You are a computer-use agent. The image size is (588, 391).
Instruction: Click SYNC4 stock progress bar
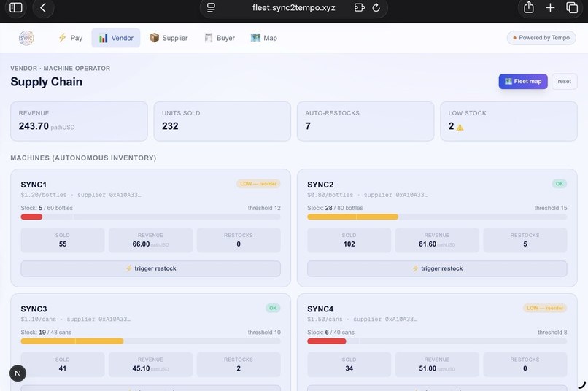[x=437, y=341]
